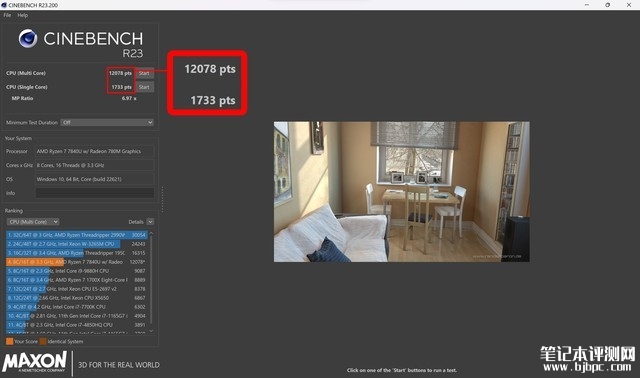Screen dimensions: 640x378
Task: Click the Cinebench logo sphere icon
Action: (x=28, y=39)
